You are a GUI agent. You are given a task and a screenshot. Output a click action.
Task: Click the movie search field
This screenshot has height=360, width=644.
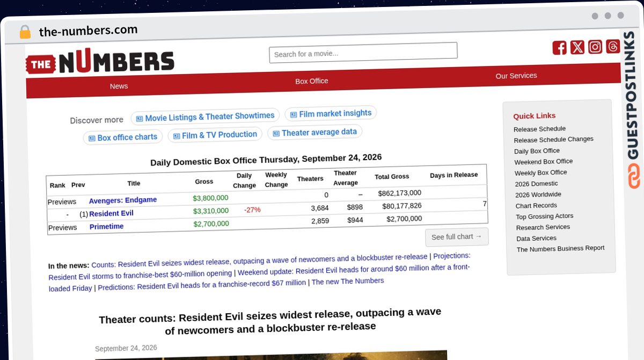click(x=363, y=52)
